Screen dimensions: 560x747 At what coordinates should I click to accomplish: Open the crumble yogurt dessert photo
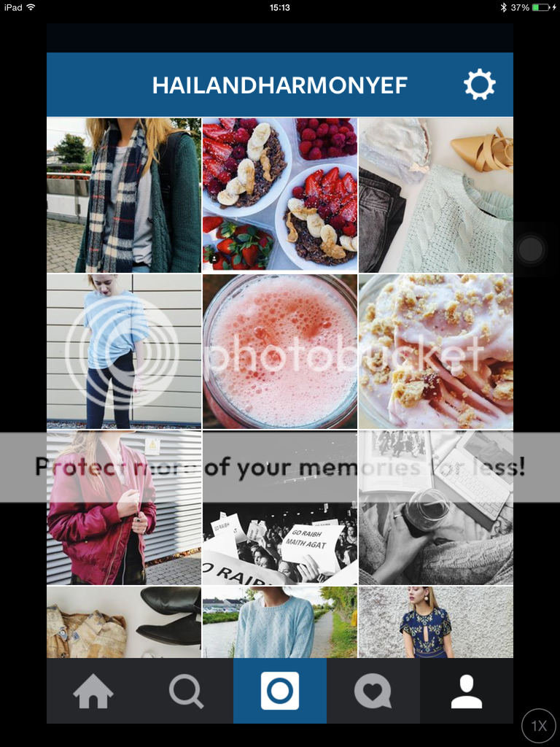(x=436, y=352)
